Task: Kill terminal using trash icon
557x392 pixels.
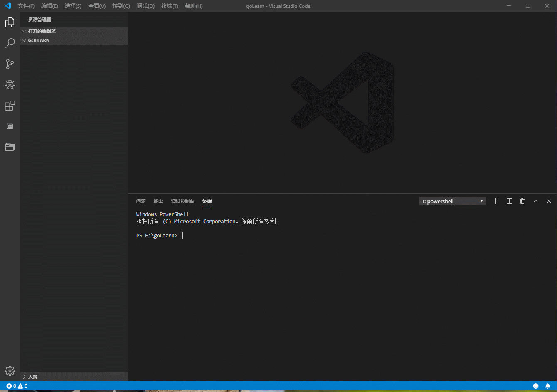Action: 522,201
